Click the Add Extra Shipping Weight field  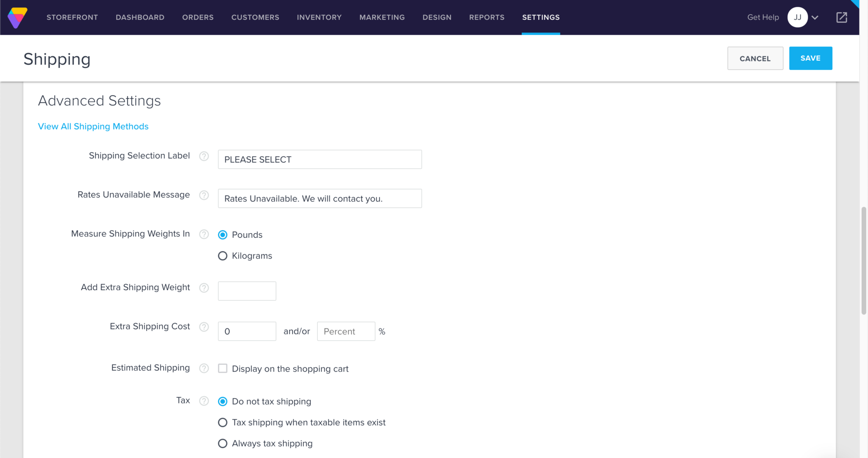(247, 291)
